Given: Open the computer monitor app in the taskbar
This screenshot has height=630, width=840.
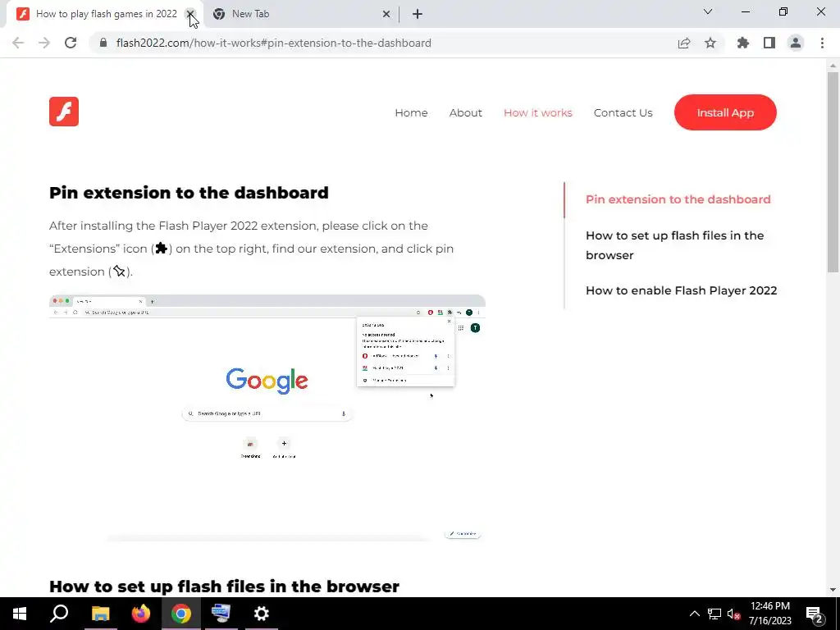Looking at the screenshot, I should pyautogui.click(x=221, y=614).
